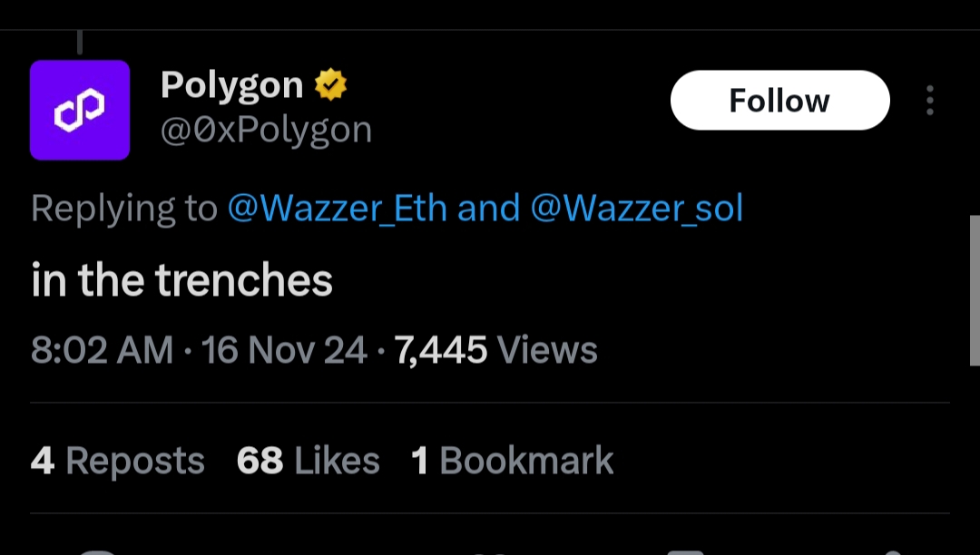980x555 pixels.
Task: Click the 8:02 AM timestamp
Action: coord(102,350)
